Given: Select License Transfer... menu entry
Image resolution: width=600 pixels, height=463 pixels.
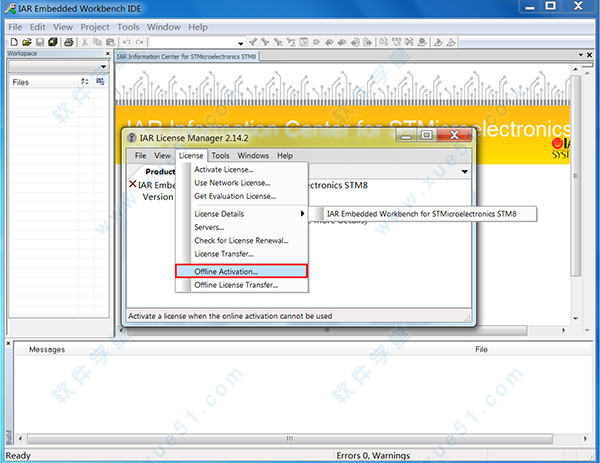Looking at the screenshot, I should click(x=242, y=254).
